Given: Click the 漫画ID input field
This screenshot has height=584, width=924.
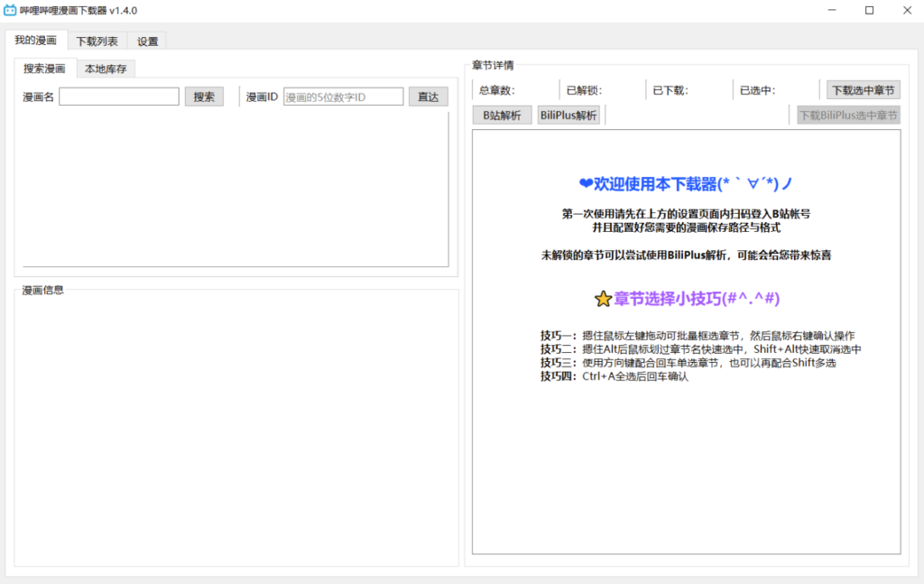Looking at the screenshot, I should (343, 96).
